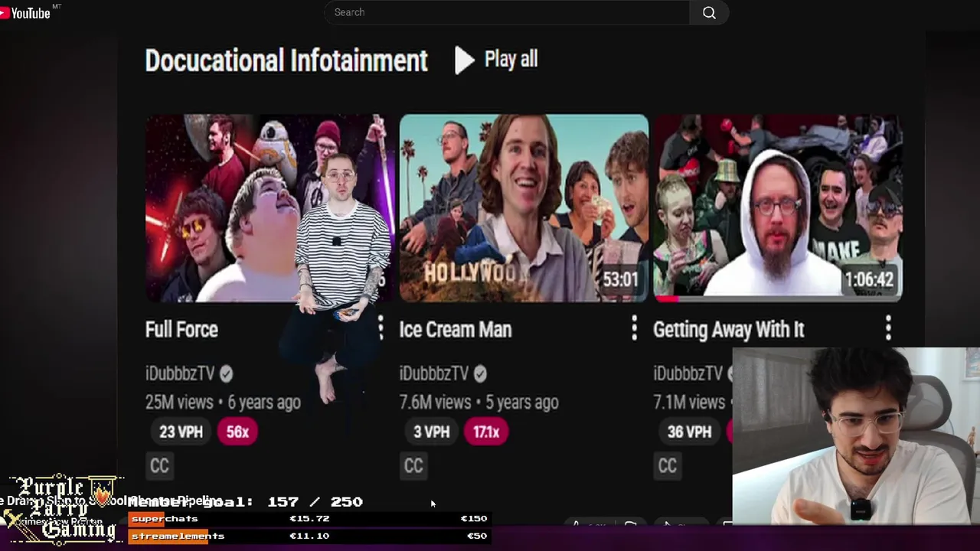980x551 pixels.
Task: Open the YouTube home logo
Action: point(26,13)
